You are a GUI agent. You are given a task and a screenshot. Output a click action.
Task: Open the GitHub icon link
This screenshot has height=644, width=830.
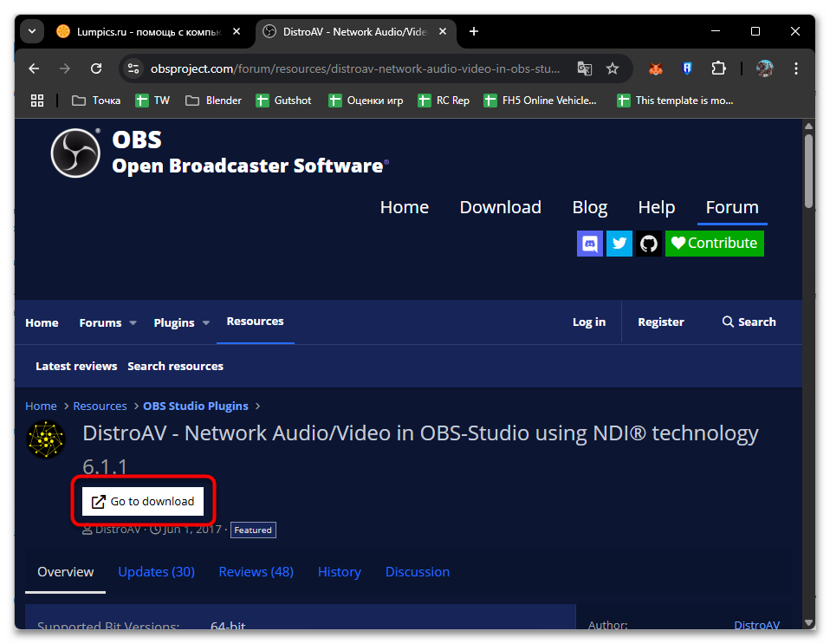point(648,244)
